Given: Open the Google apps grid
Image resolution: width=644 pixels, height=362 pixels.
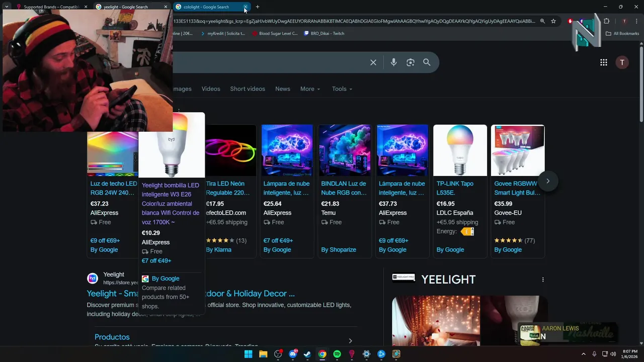Looking at the screenshot, I should 603,62.
